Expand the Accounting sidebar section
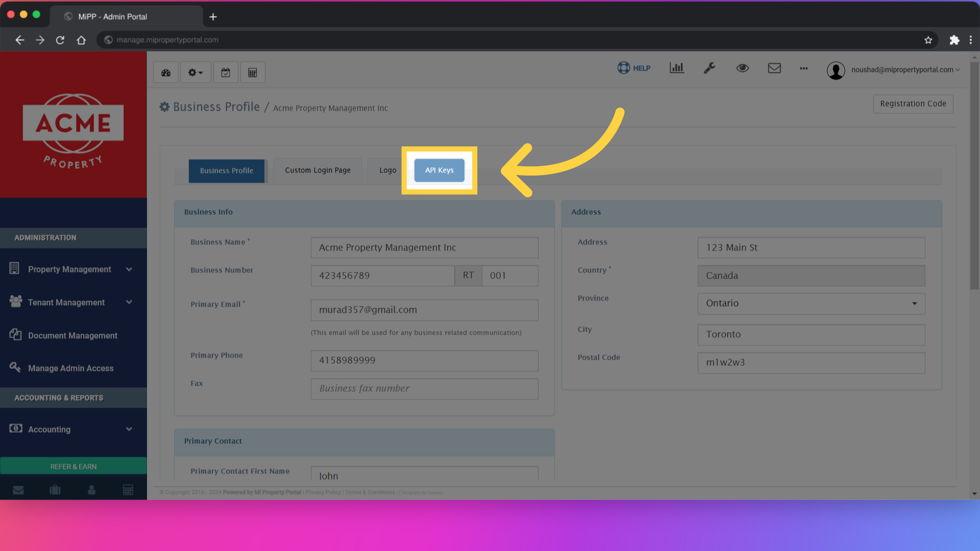This screenshot has width=980, height=551. [x=50, y=429]
